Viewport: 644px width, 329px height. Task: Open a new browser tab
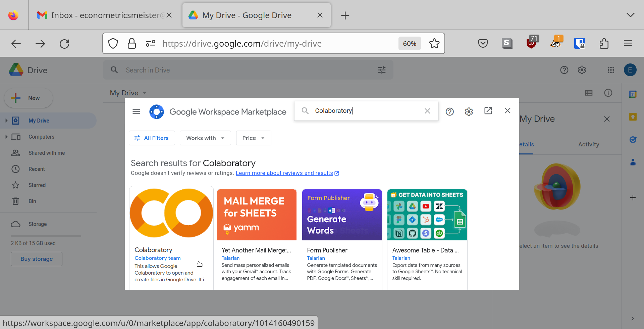[x=345, y=15]
